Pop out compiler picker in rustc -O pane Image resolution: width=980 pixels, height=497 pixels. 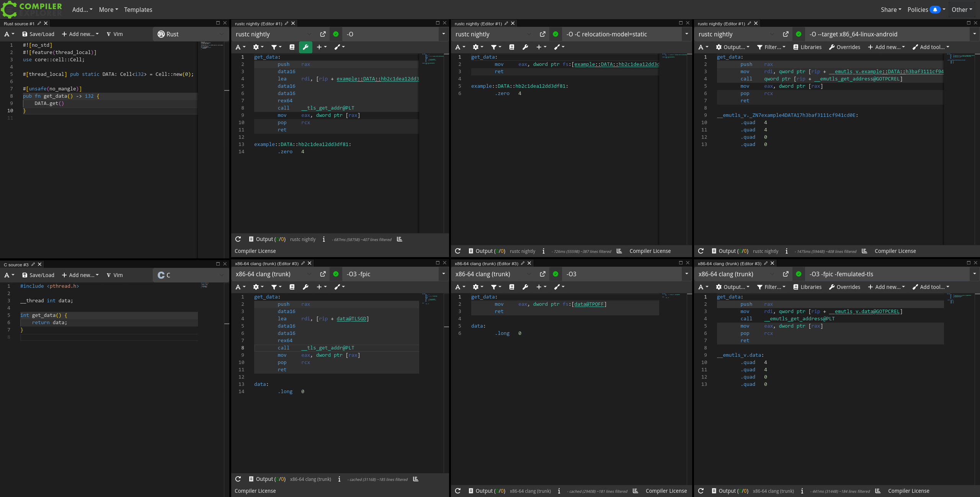(x=323, y=34)
